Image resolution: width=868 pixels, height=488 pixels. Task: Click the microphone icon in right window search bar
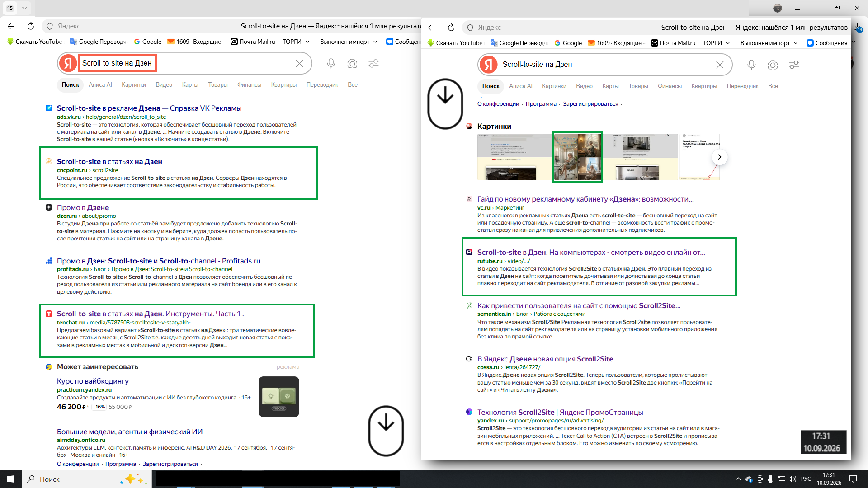tap(751, 65)
